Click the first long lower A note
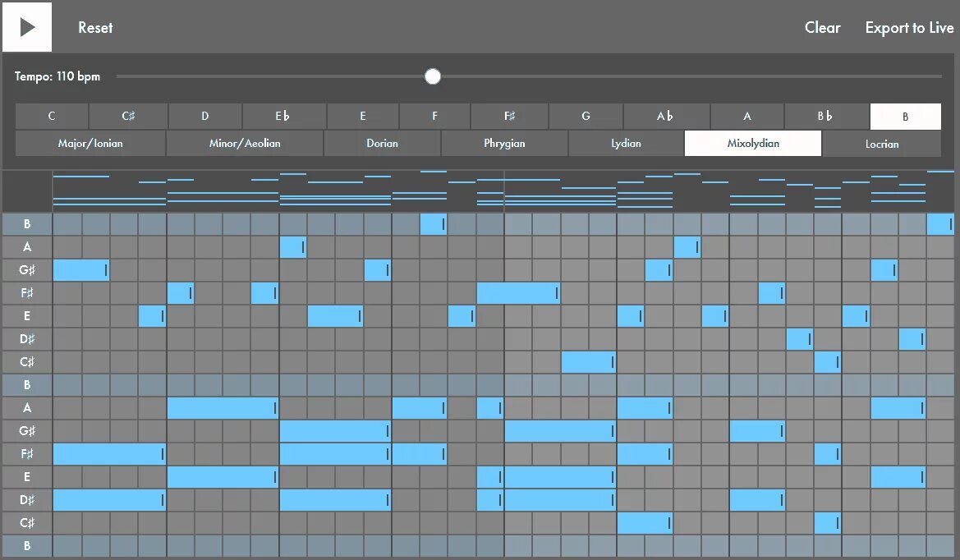This screenshot has width=960, height=560. click(x=223, y=407)
